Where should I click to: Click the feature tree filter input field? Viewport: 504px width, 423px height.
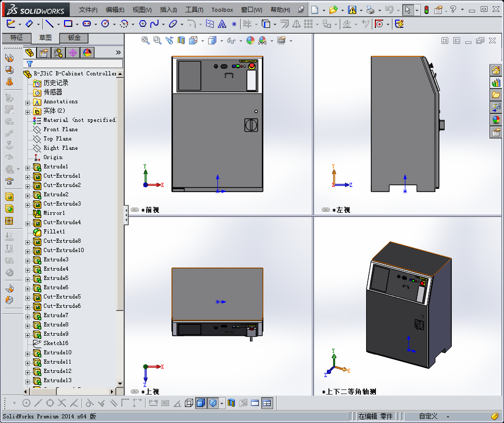click(x=77, y=64)
